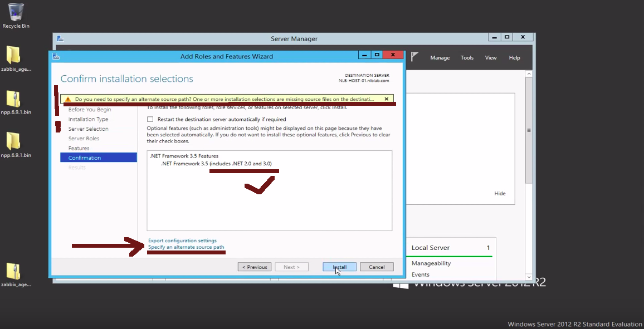Image resolution: width=644 pixels, height=329 pixels.
Task: Select the Confirmation step in the wizard
Action: pyautogui.click(x=99, y=158)
